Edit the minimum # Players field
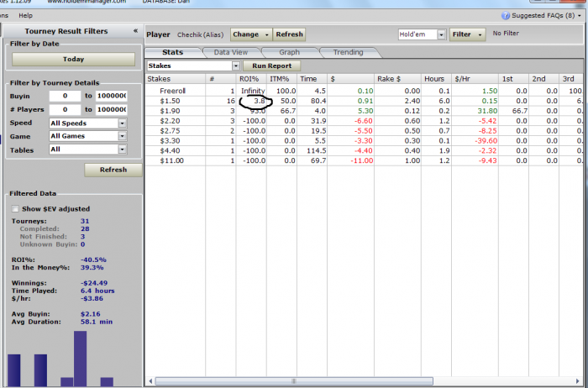588x388 pixels. [x=65, y=109]
